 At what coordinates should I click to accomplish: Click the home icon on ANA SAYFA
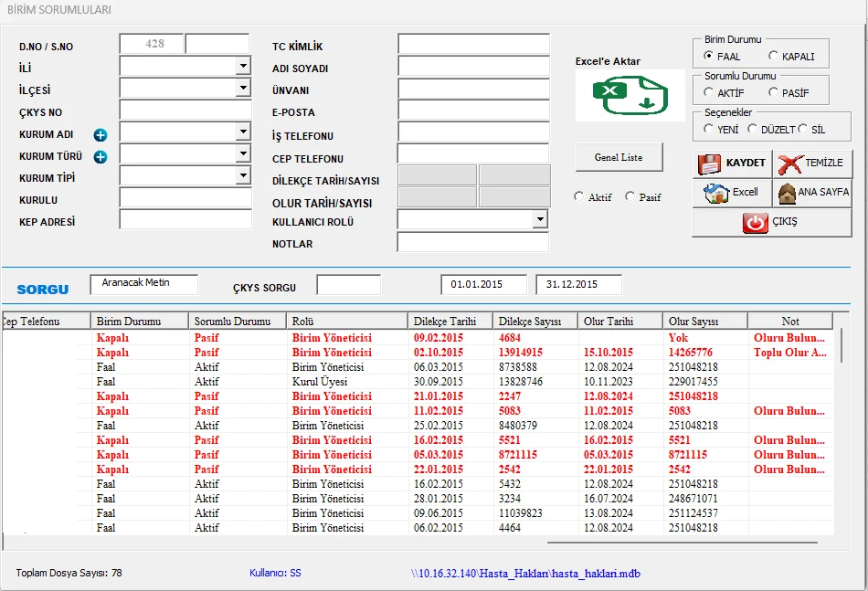(787, 193)
